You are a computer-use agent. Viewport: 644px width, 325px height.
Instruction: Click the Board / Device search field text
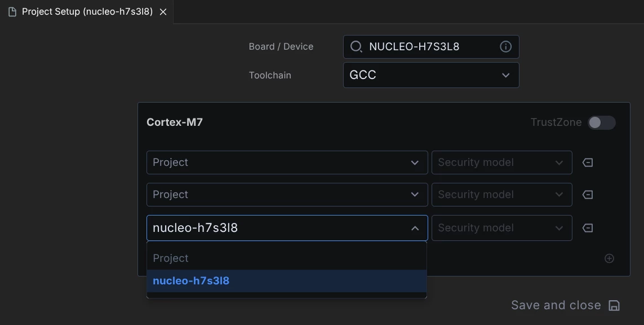click(414, 46)
